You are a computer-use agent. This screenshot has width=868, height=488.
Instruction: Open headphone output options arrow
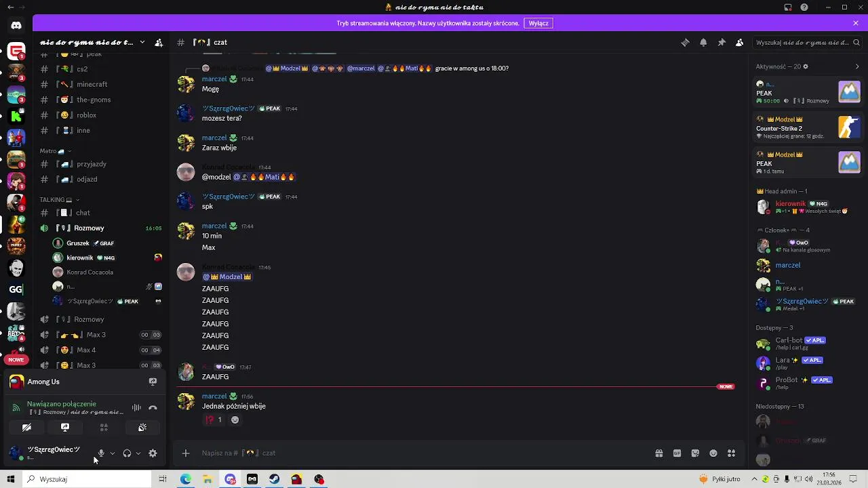click(x=138, y=453)
